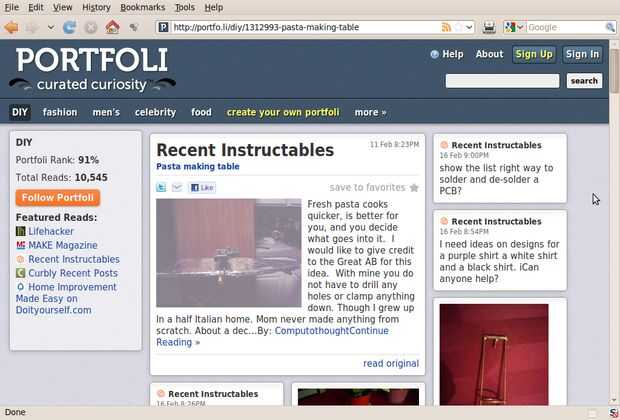Open the search engine selector dropdown
The width and height of the screenshot is (620, 420).
coord(514,27)
